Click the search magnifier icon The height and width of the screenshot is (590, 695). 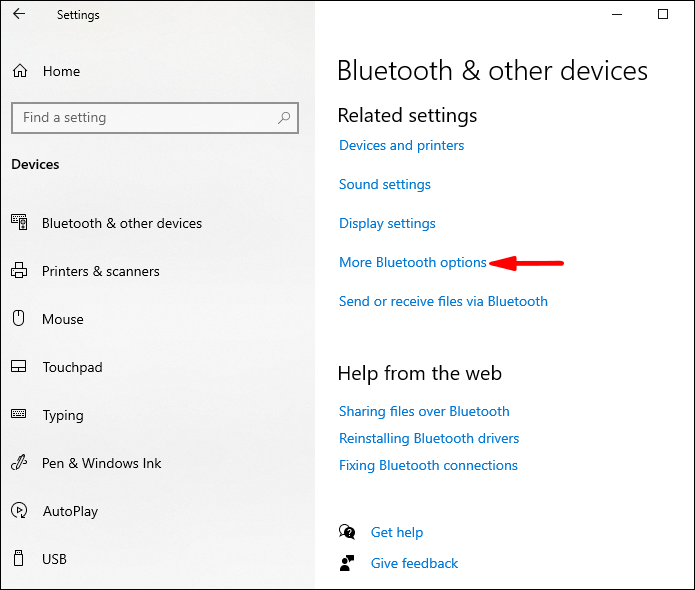[x=285, y=118]
